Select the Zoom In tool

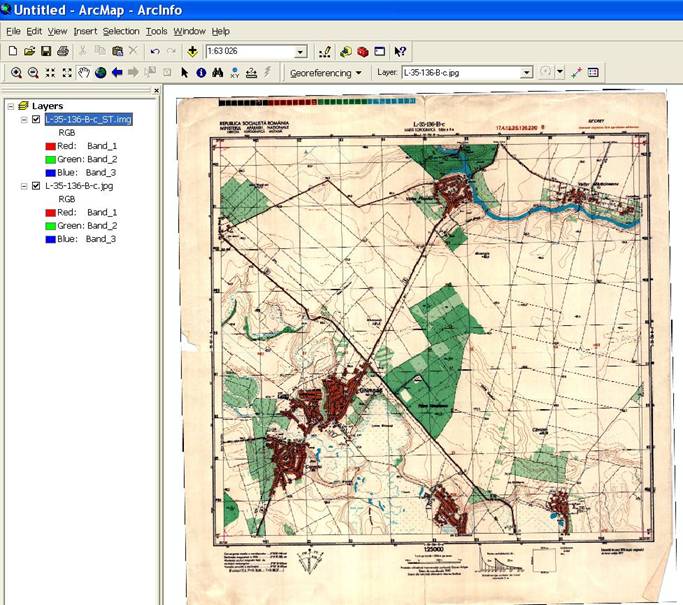[x=16, y=73]
